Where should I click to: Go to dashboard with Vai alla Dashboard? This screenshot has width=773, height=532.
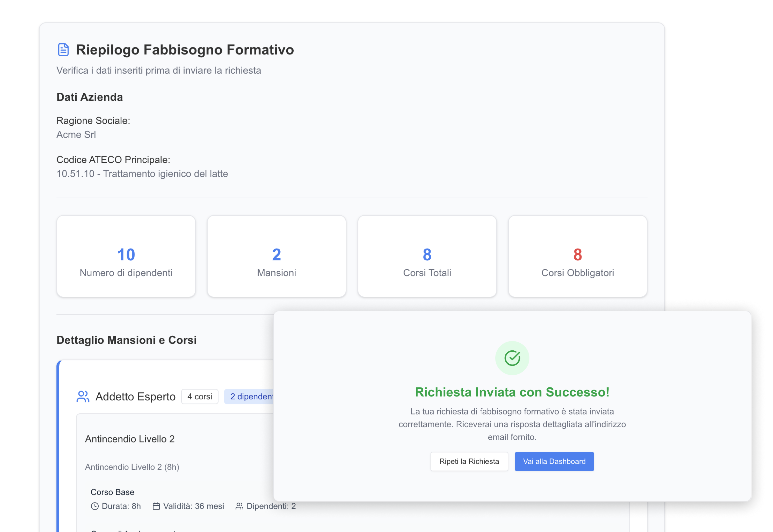554,461
